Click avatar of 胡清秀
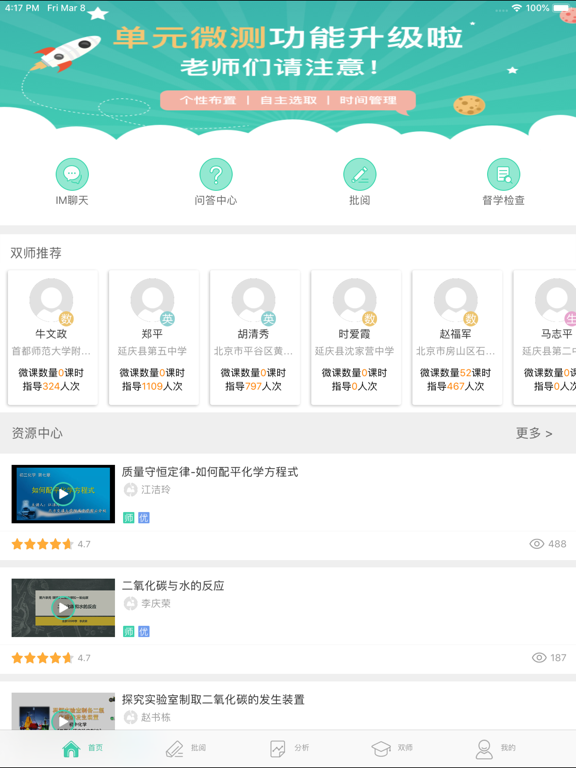The width and height of the screenshot is (576, 768). (x=254, y=300)
